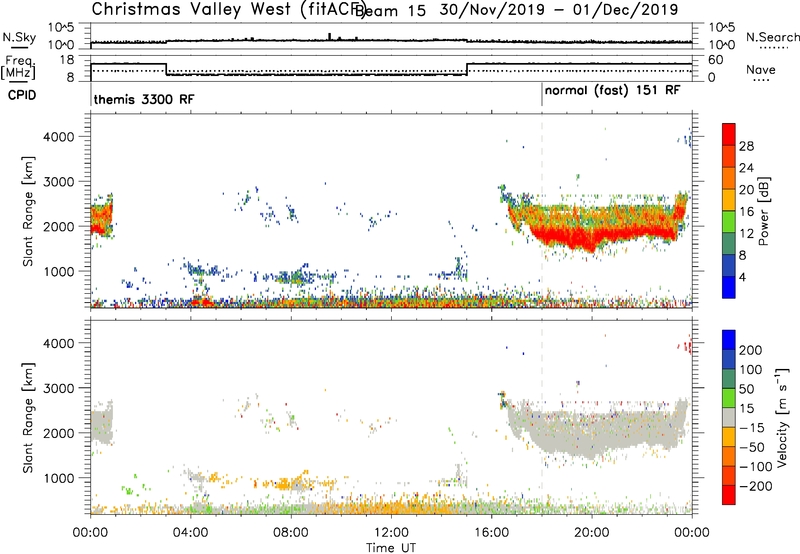Click the blue bottom of the Power color bar
Viewport: 800px width, 554px height.
click(729, 288)
